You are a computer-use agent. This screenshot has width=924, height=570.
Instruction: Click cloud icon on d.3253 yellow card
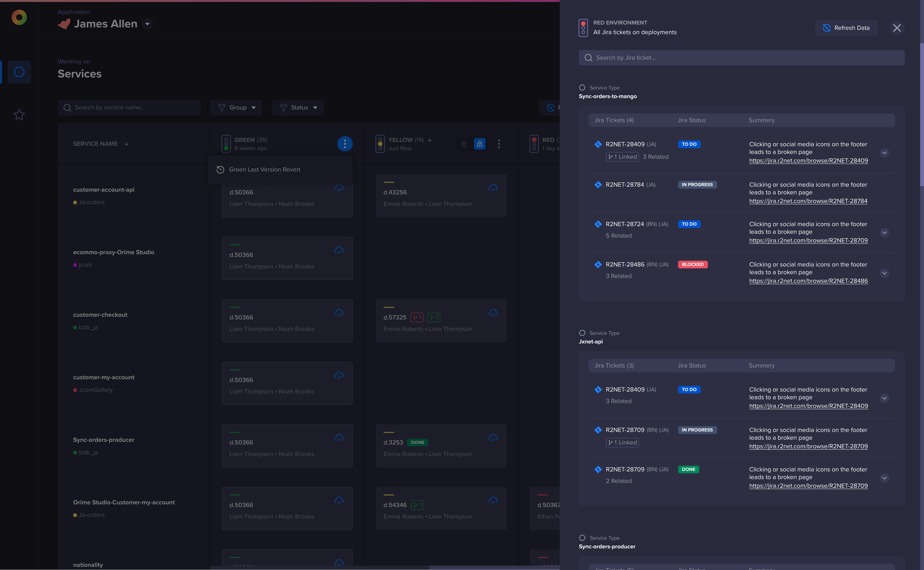[x=493, y=438]
